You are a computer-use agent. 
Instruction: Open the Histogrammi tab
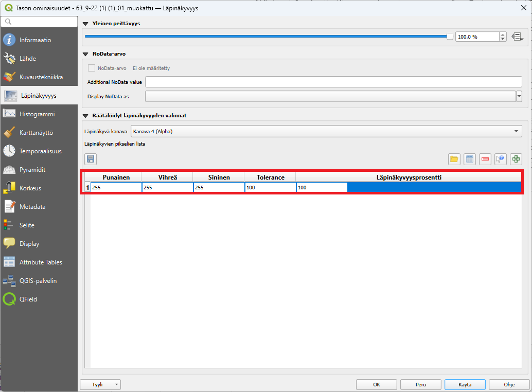tap(39, 114)
